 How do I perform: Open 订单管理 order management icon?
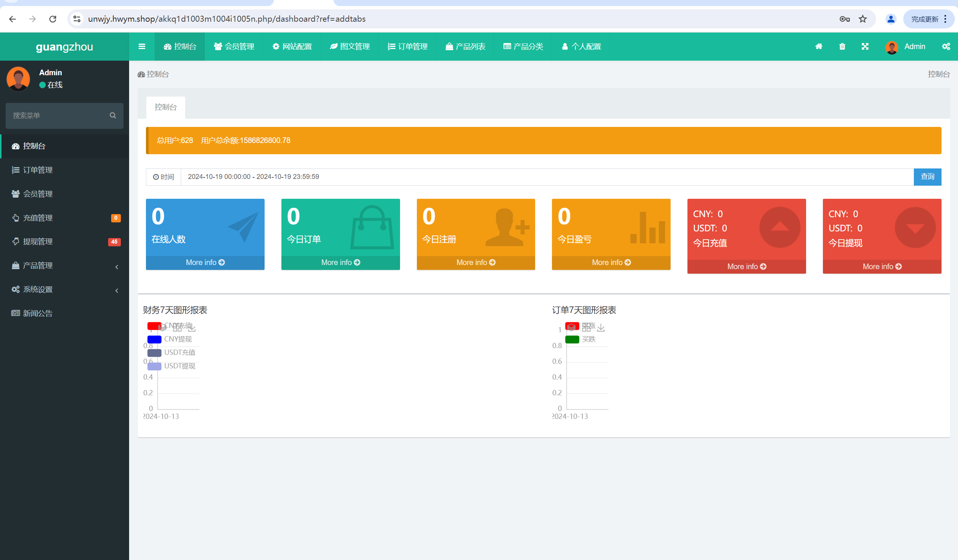point(17,170)
